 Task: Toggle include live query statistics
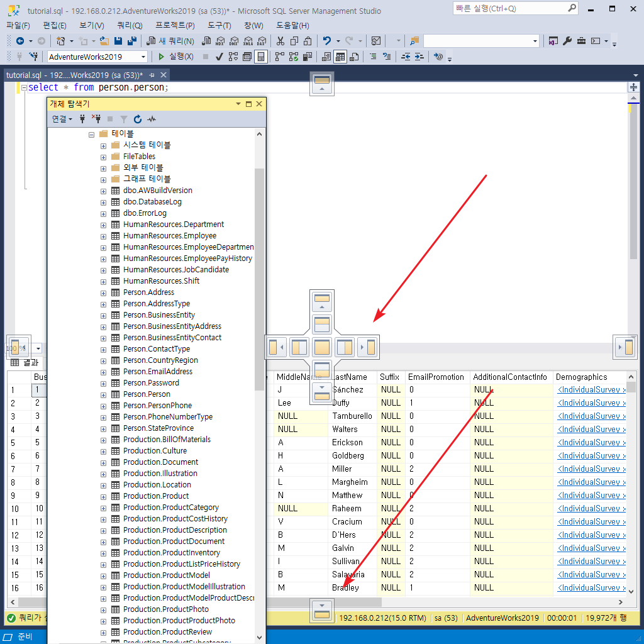tap(294, 56)
